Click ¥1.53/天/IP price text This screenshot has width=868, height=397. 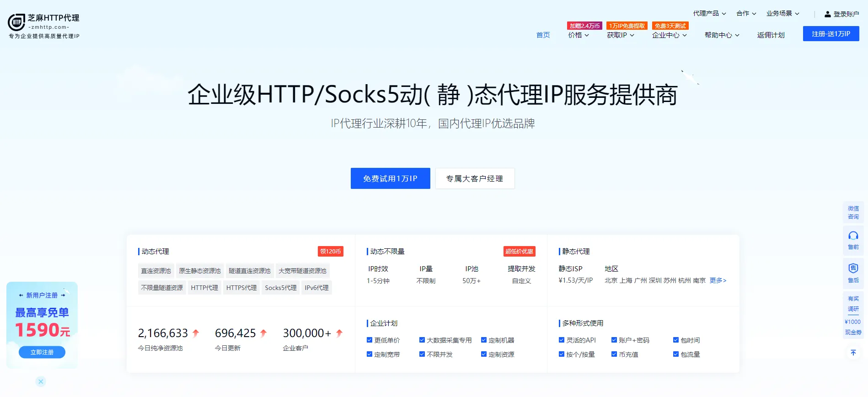coord(576,280)
